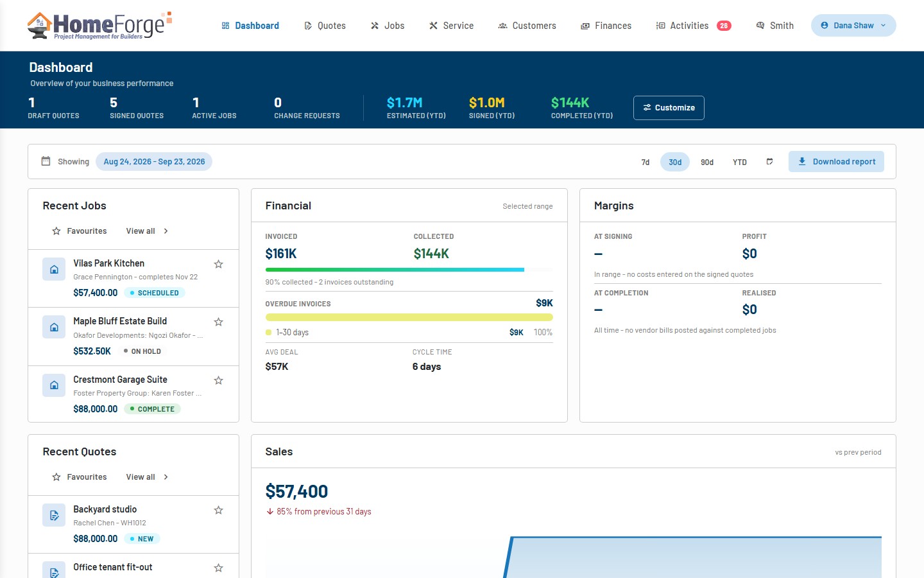Screen dimensions: 924x578
Task: Favourite the Office tenant fit-out quote
Action: click(x=218, y=568)
